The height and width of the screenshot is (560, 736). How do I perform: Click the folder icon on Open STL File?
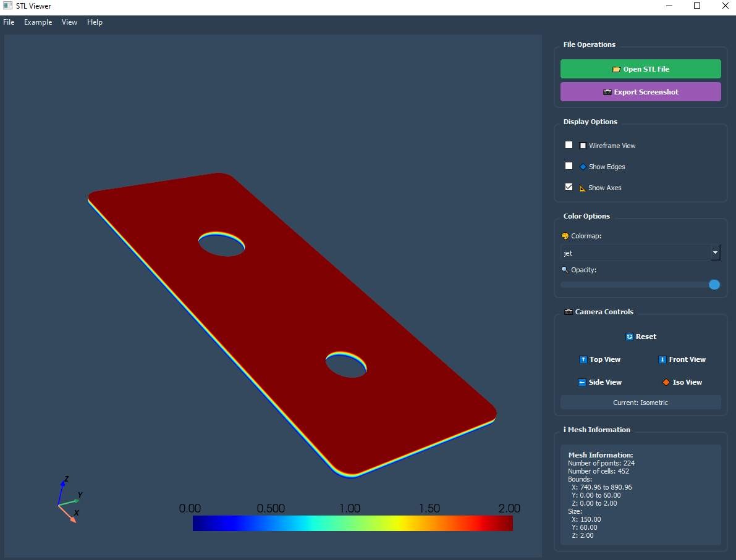pyautogui.click(x=616, y=69)
